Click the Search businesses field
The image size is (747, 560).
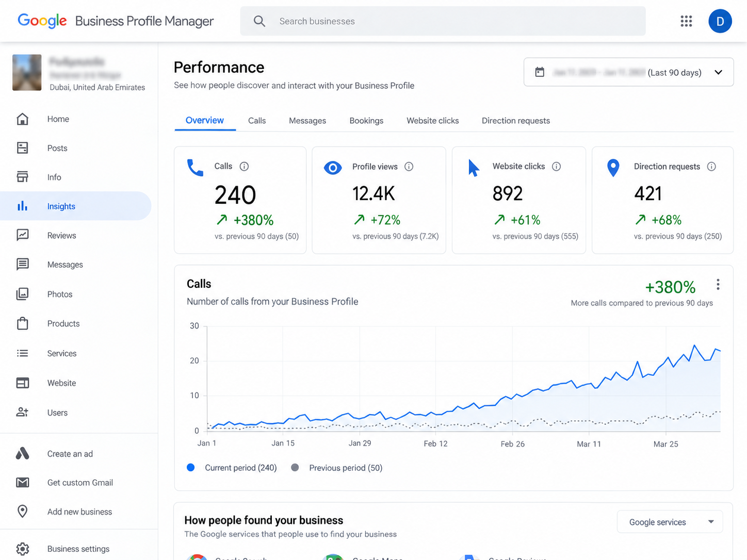point(443,21)
